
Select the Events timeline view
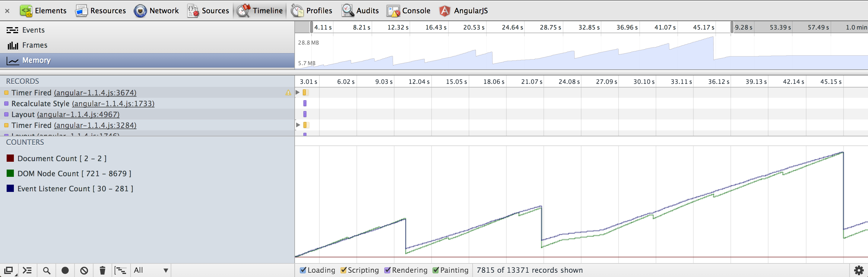[147, 30]
